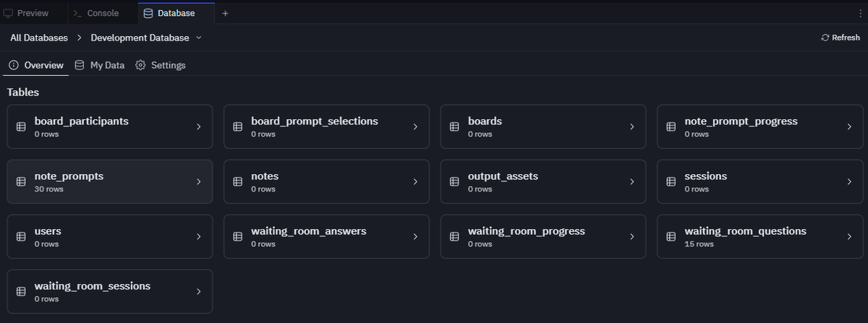Click the table icon for waiting_room_sessions
This screenshot has width=868, height=323.
click(21, 291)
